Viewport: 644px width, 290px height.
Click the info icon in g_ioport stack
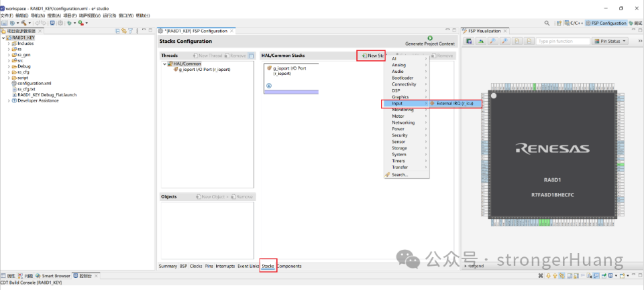pyautogui.click(x=268, y=86)
